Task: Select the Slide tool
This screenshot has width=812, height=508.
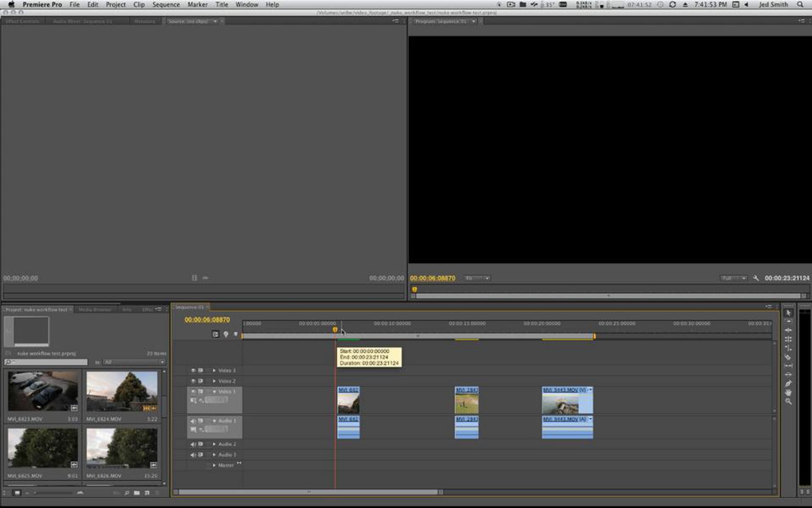Action: click(788, 375)
